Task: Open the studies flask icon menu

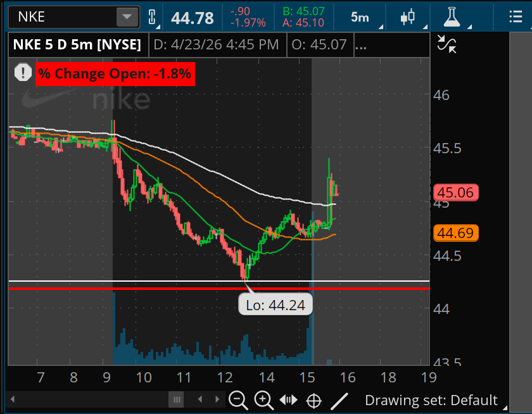Action: 452,17
